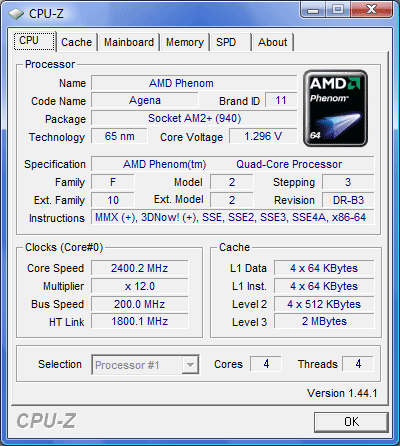Screen dimensions: 400x446
Task: Click the Specification field with Quad-Core Processor
Action: pos(233,164)
